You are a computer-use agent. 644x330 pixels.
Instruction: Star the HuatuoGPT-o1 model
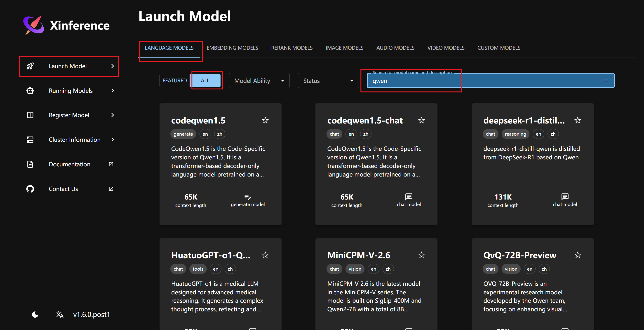point(265,255)
